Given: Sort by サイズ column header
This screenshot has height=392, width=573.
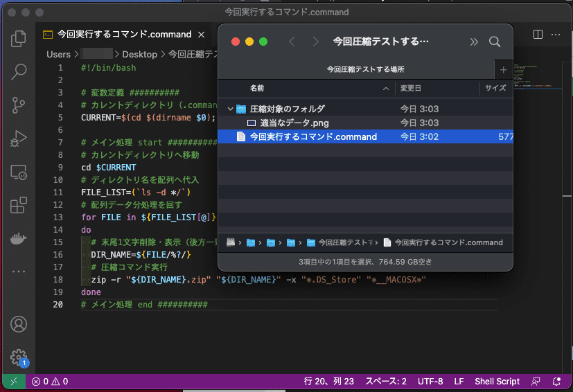Looking at the screenshot, I should (x=495, y=88).
